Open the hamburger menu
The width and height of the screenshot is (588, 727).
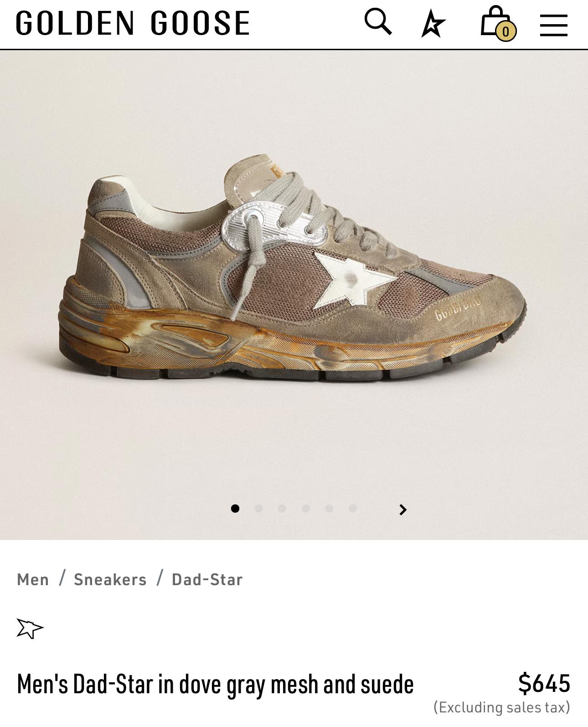(x=553, y=25)
